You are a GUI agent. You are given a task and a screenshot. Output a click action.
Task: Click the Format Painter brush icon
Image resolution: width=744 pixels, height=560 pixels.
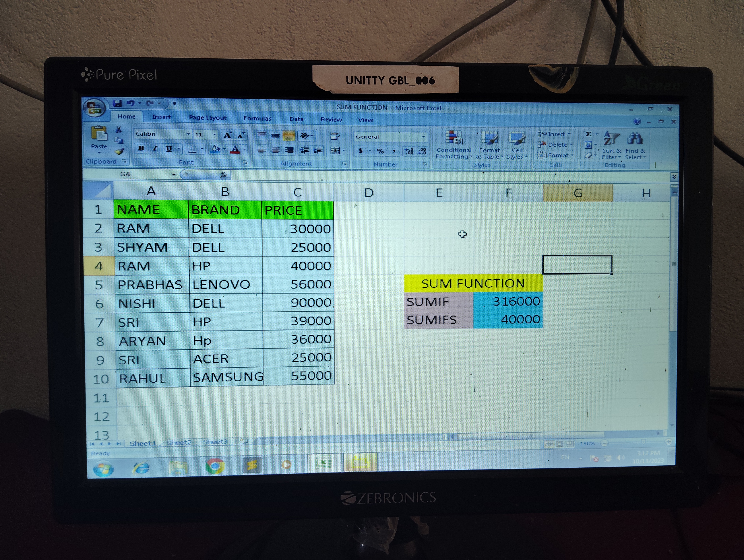119,152
